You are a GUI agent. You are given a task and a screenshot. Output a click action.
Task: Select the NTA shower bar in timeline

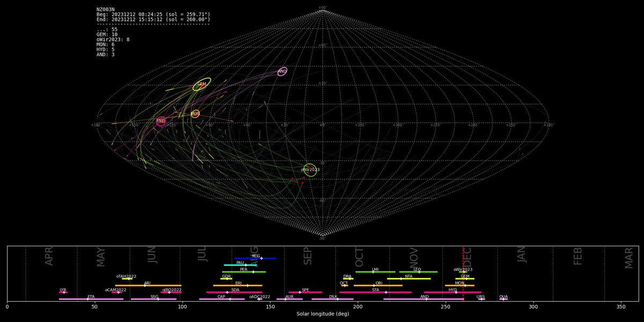tap(409, 279)
